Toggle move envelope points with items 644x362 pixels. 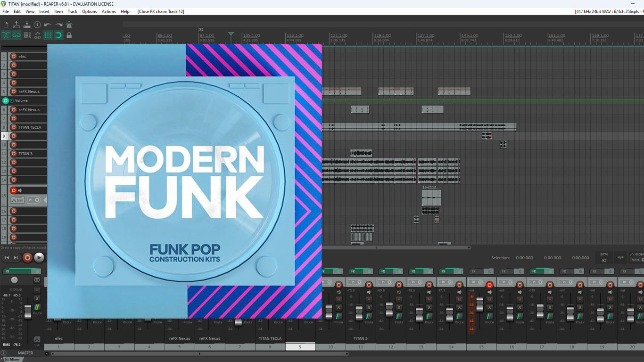(37, 35)
